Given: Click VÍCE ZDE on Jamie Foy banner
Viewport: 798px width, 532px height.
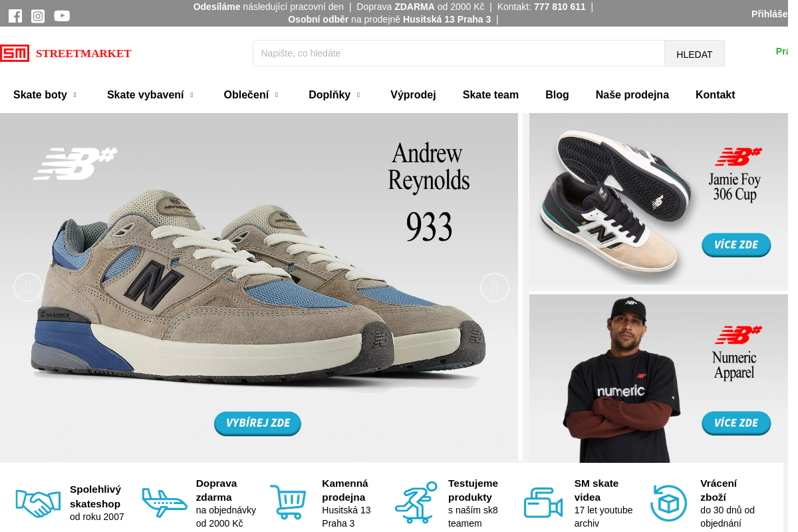Looking at the screenshot, I should click(x=736, y=245).
